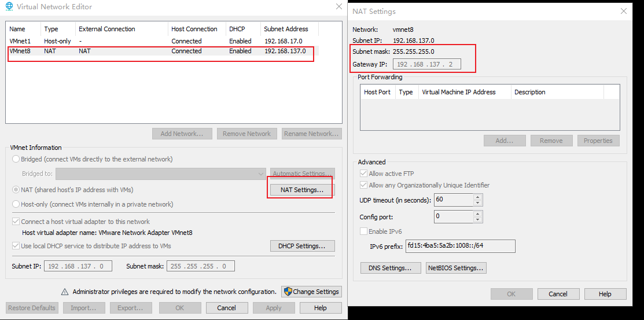The width and height of the screenshot is (644, 320).
Task: Close the NAT Settings dialog
Action: pyautogui.click(x=624, y=11)
